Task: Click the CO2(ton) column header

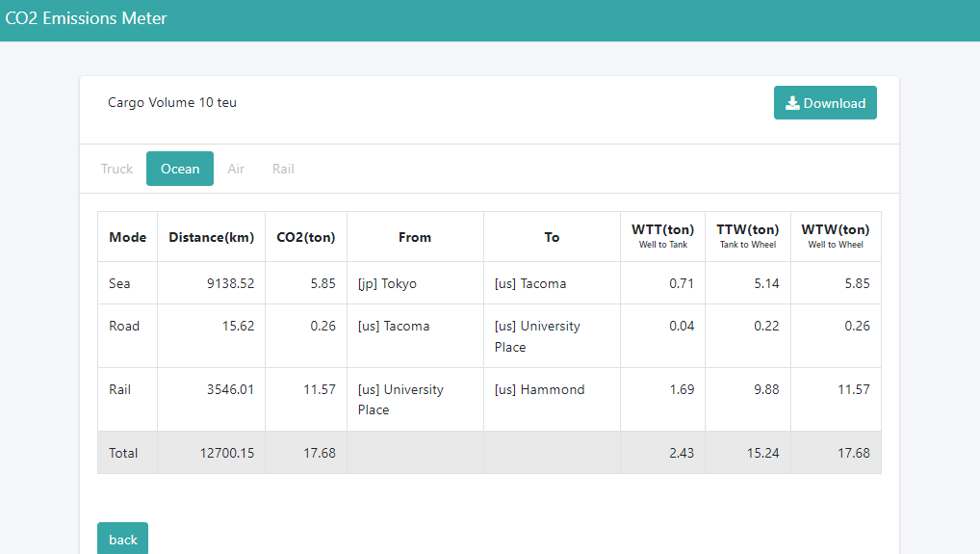Action: pyautogui.click(x=306, y=237)
